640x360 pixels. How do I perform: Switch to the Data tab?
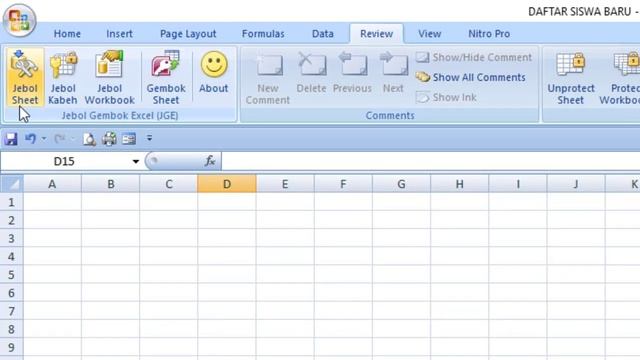(322, 34)
